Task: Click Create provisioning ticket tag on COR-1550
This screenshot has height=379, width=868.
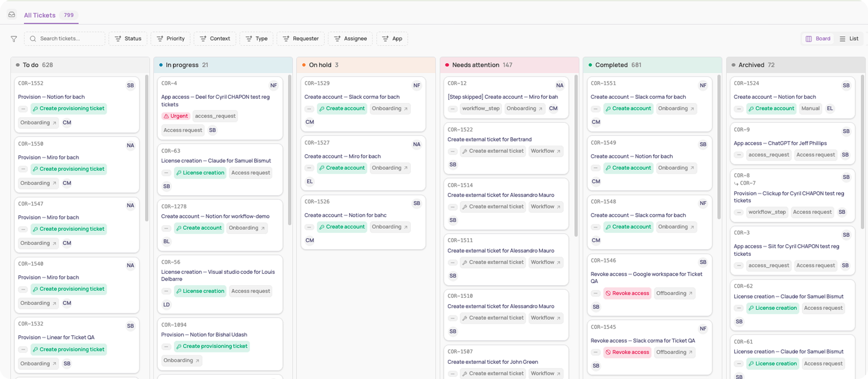Action: 69,169
